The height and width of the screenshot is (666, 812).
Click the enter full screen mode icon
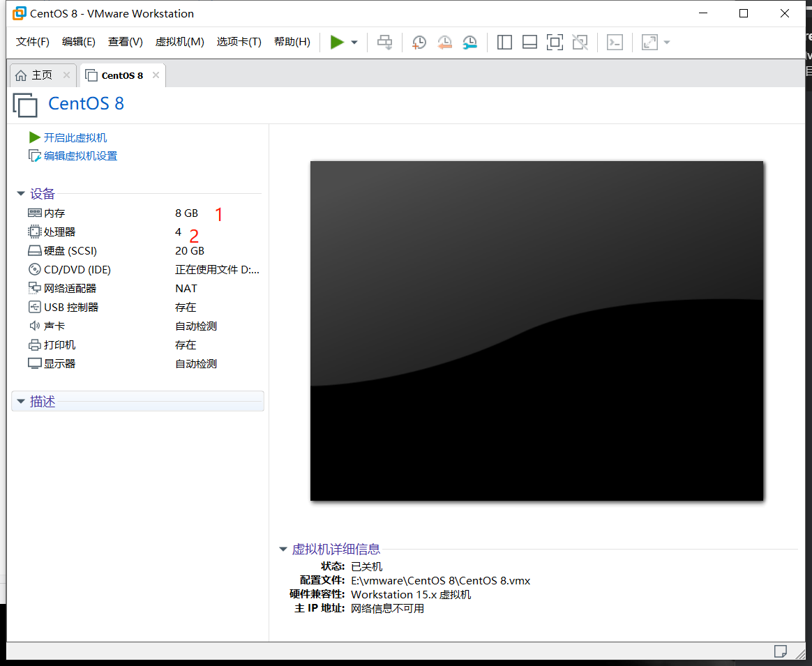click(x=555, y=42)
